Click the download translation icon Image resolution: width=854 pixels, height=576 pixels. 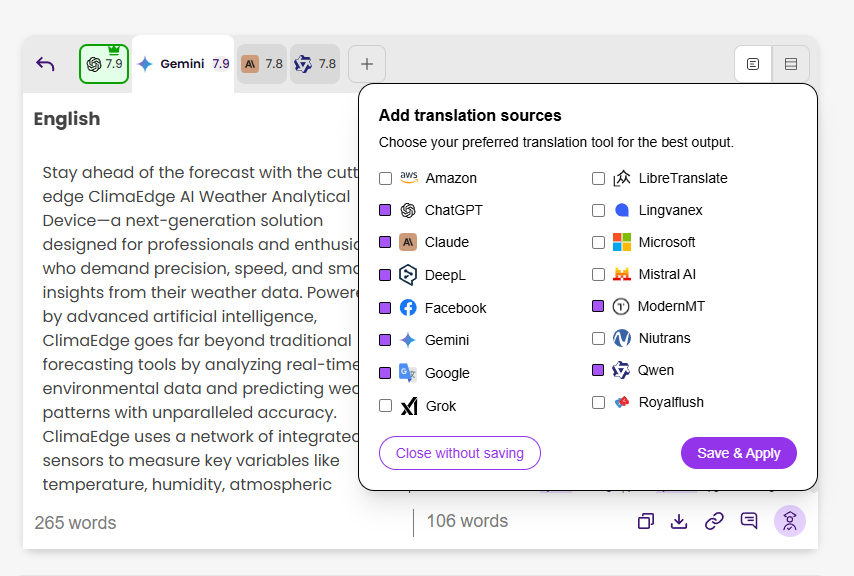pyautogui.click(x=679, y=521)
